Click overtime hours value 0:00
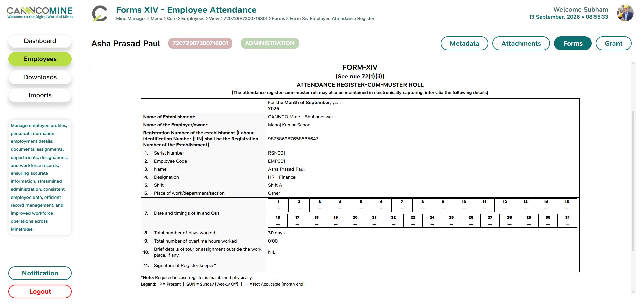The image size is (644, 306). click(273, 241)
